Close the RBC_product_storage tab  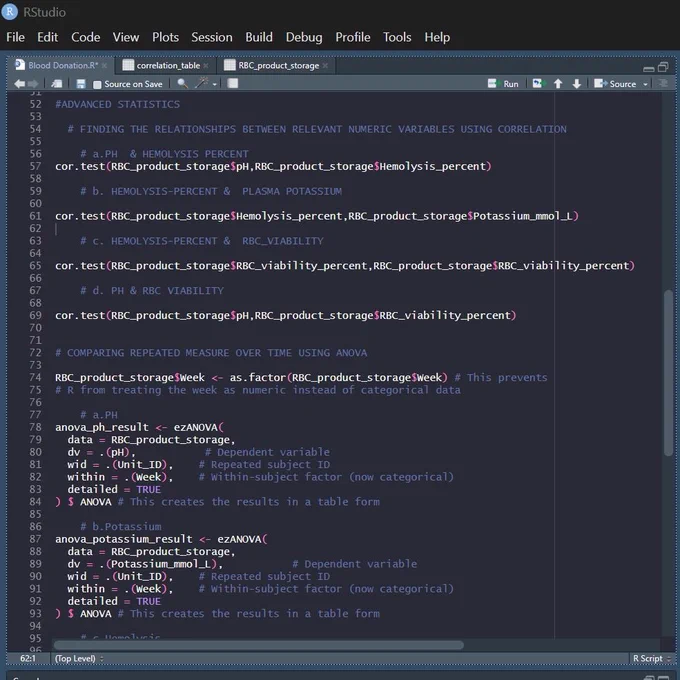[x=325, y=65]
